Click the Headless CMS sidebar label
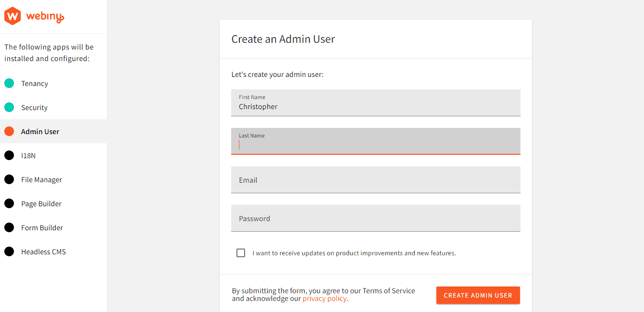 click(x=43, y=251)
